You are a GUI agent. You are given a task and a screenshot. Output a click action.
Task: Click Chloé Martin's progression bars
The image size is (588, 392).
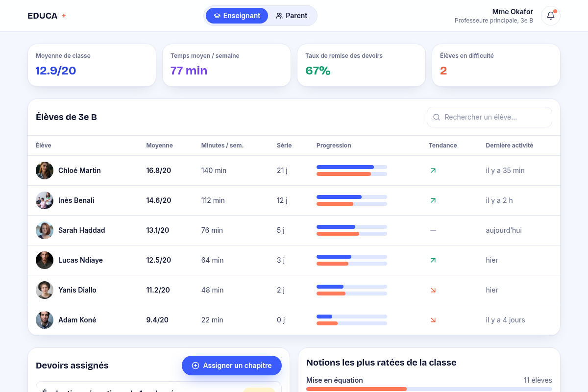coord(352,171)
